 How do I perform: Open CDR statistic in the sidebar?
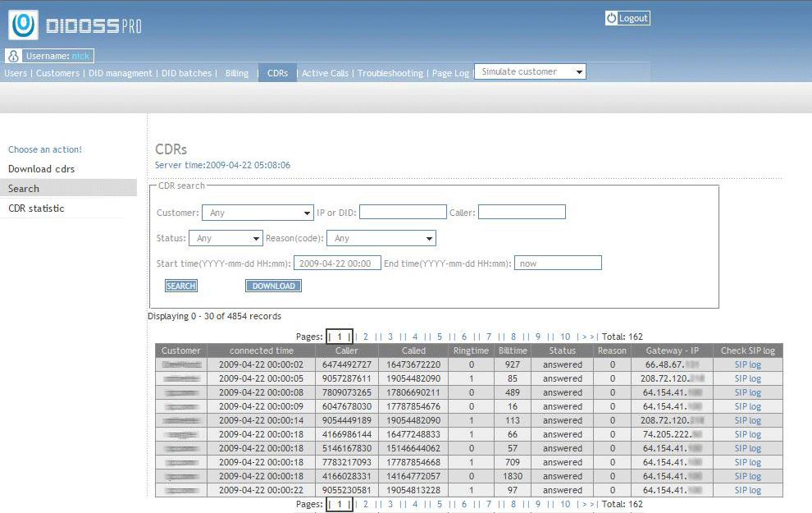coord(36,208)
